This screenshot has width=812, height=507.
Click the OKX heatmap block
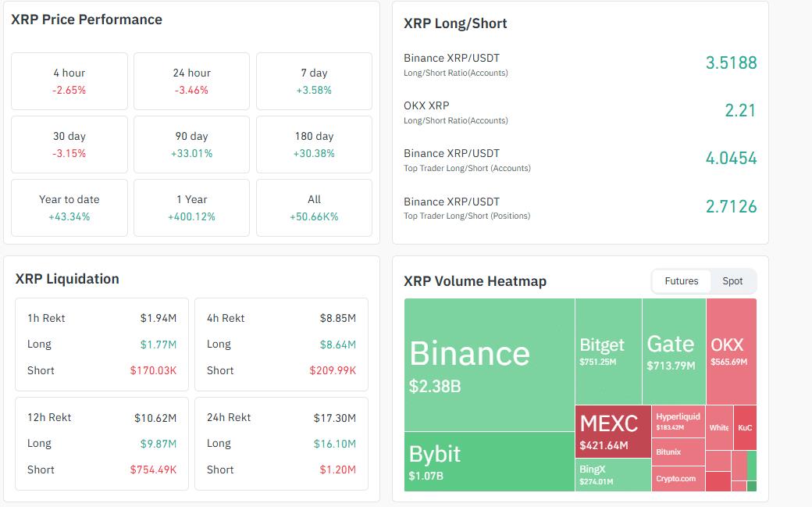click(731, 351)
